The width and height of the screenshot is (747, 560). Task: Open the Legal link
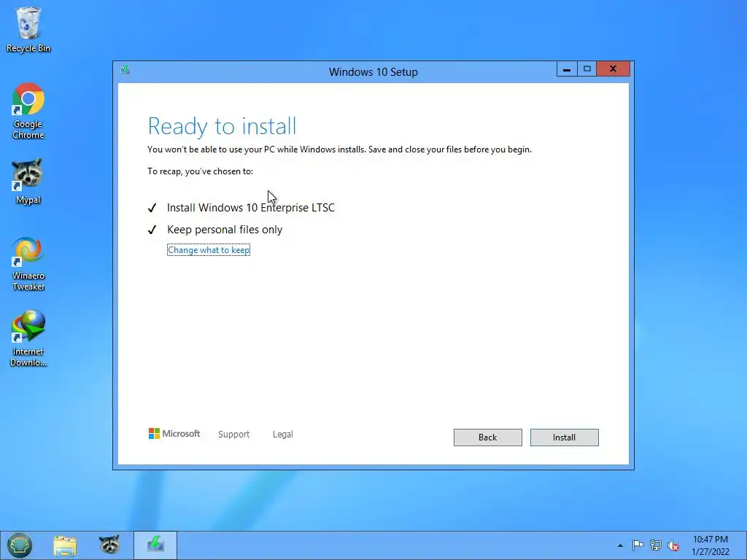tap(282, 435)
